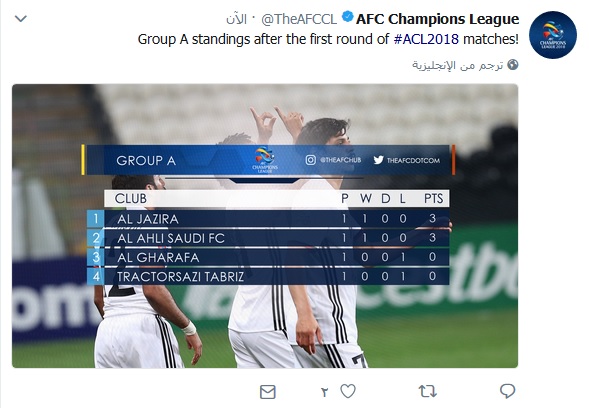Click the translate from English link
Image resolution: width=589 pixels, height=408 pixels.
pyautogui.click(x=458, y=65)
